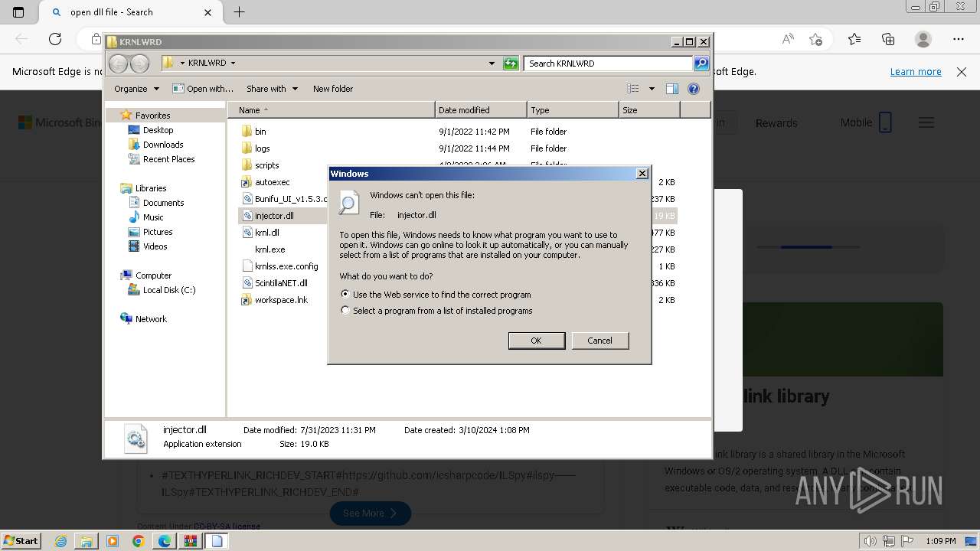Open Edge Settings and more menu

tap(959, 39)
